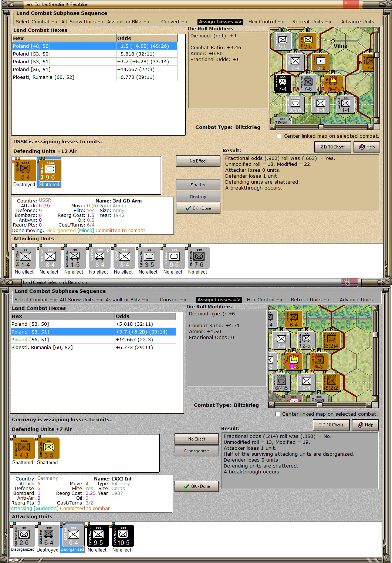392x563 pixels.
Task: Click Disorganize button
Action: point(197,451)
